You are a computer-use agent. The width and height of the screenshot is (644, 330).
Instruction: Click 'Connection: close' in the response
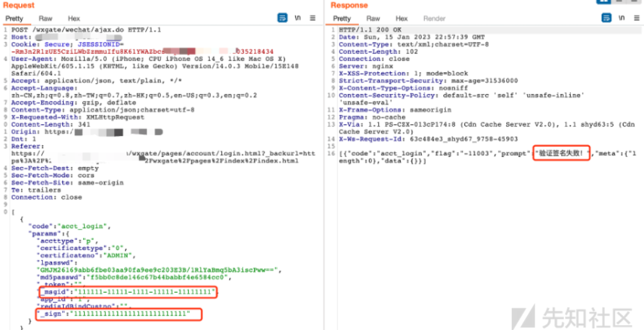374,59
